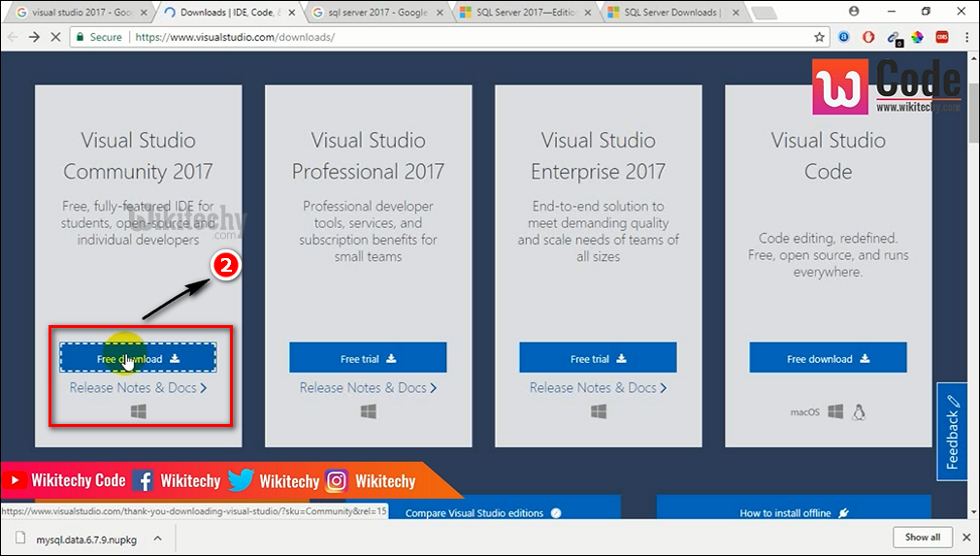This screenshot has width=980, height=556.
Task: Open Release Notes & Docs for Enterprise 2017
Action: click(598, 388)
